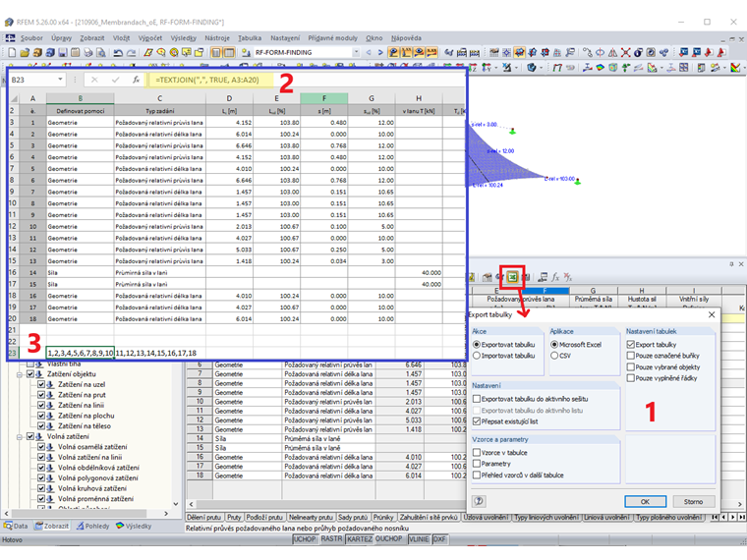Open dropdown next to 3D solid icon

click(541, 68)
